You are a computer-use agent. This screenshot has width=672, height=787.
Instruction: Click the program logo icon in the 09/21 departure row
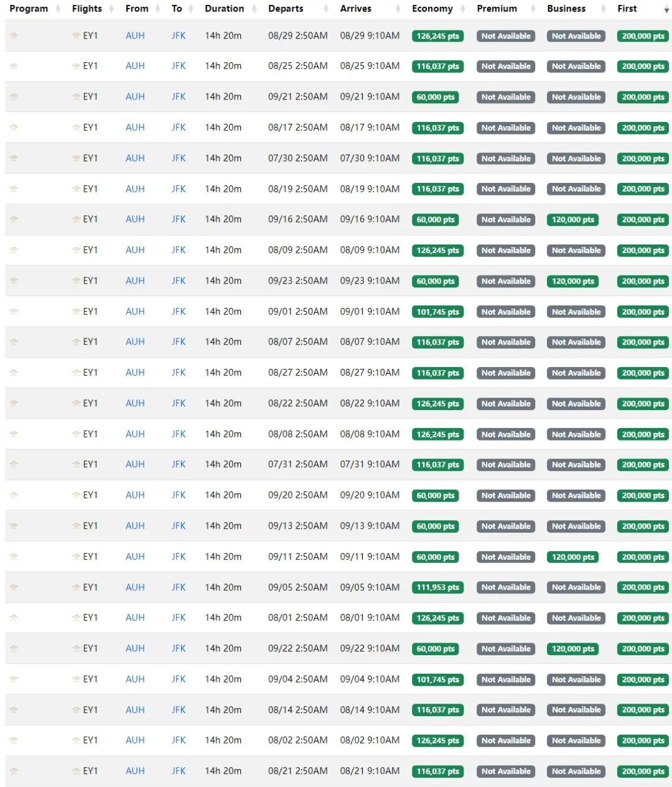(14, 97)
